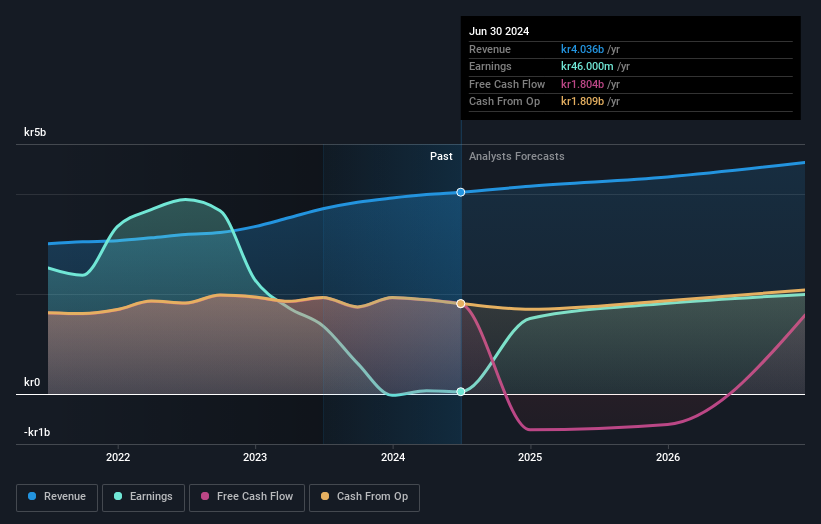Click the kr4.036b revenue value in tooltip

(582, 49)
